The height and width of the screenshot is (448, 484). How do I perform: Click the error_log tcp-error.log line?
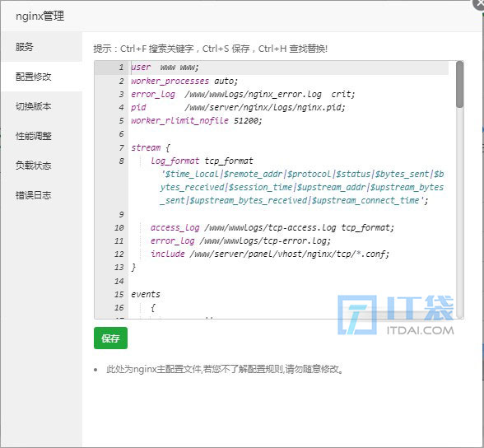click(x=240, y=241)
